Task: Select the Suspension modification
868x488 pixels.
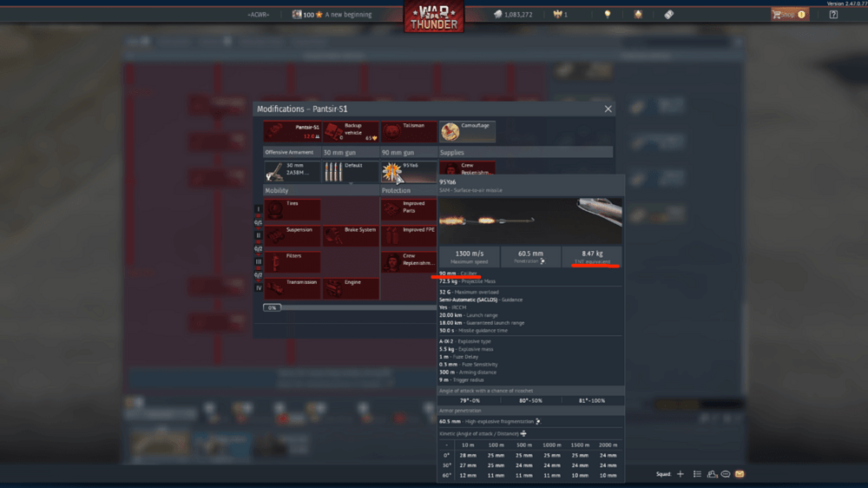Action: (293, 236)
